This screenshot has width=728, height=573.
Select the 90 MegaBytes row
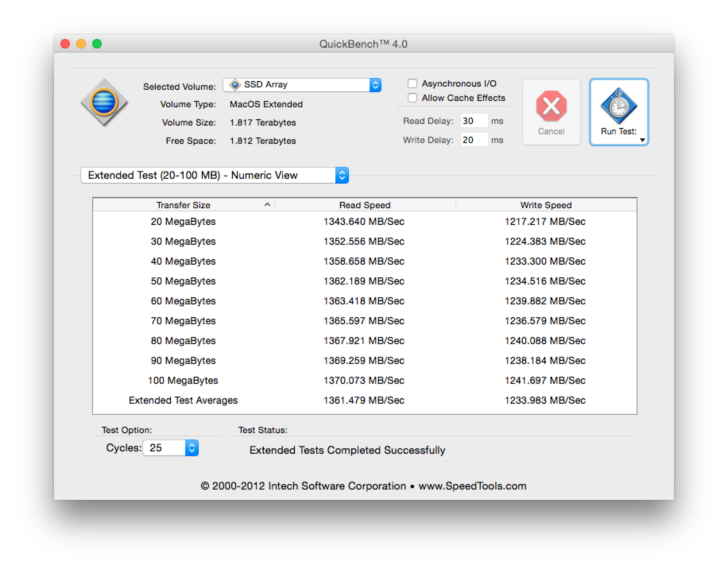click(x=365, y=360)
